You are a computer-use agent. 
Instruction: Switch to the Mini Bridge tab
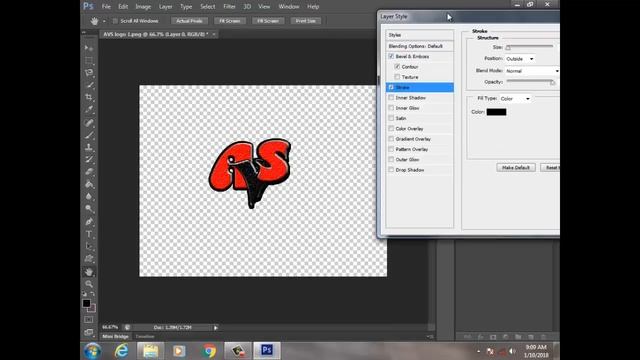pos(115,336)
